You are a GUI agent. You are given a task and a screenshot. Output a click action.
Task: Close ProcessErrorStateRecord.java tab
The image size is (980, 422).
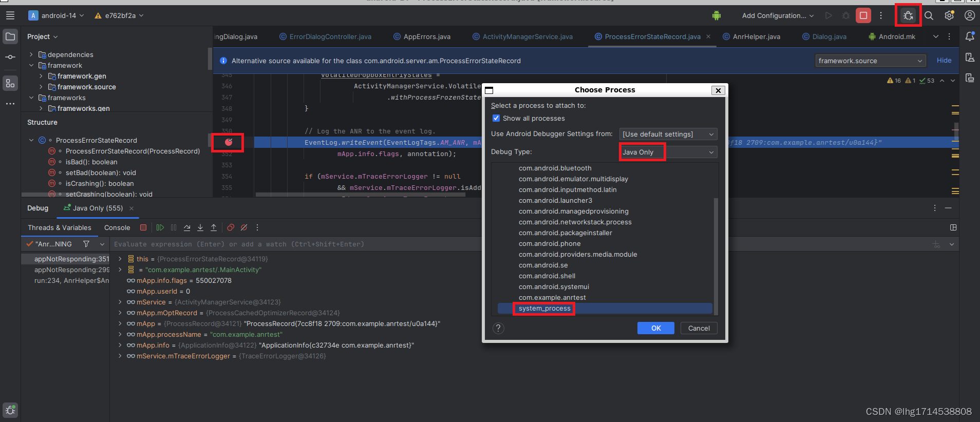708,36
